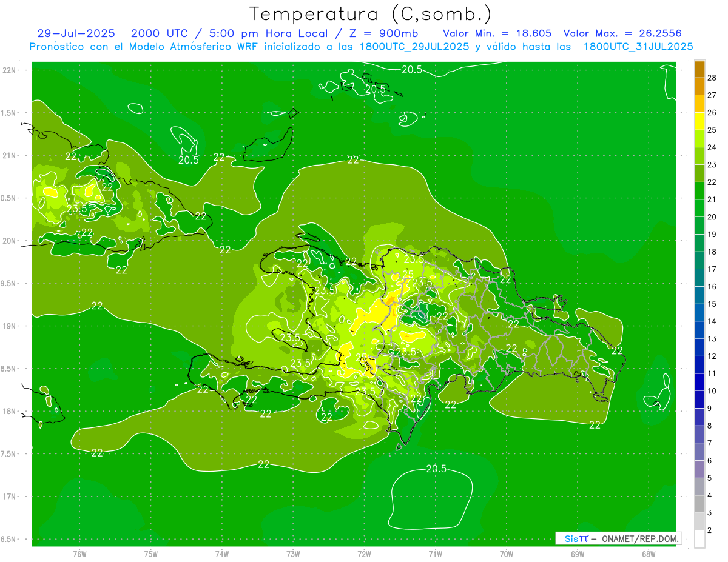The width and height of the screenshot is (728, 562).
Task: Click the legend value label "18"
Action: click(x=712, y=252)
